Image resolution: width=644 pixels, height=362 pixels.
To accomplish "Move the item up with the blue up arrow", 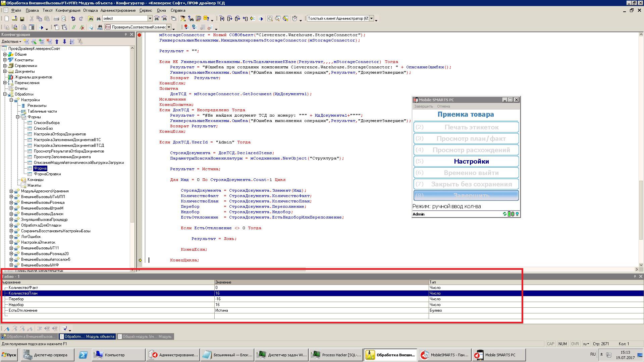I will [x=57, y=42].
